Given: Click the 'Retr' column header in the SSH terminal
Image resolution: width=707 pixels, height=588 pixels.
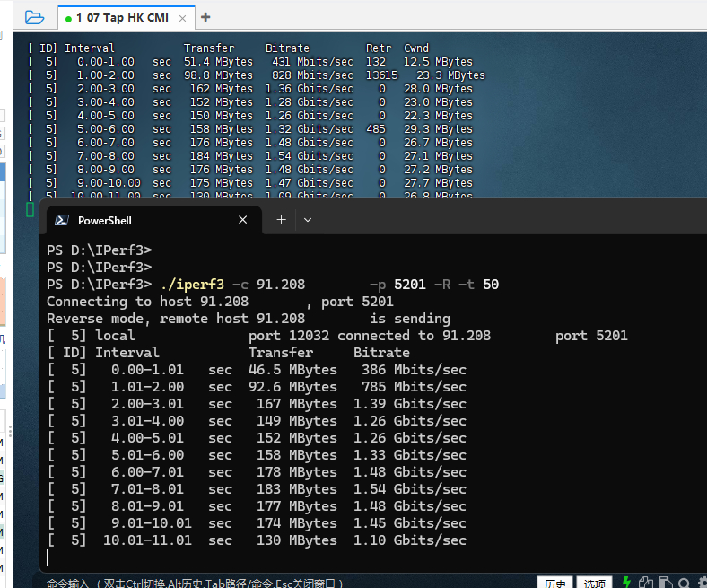Looking at the screenshot, I should (379, 48).
